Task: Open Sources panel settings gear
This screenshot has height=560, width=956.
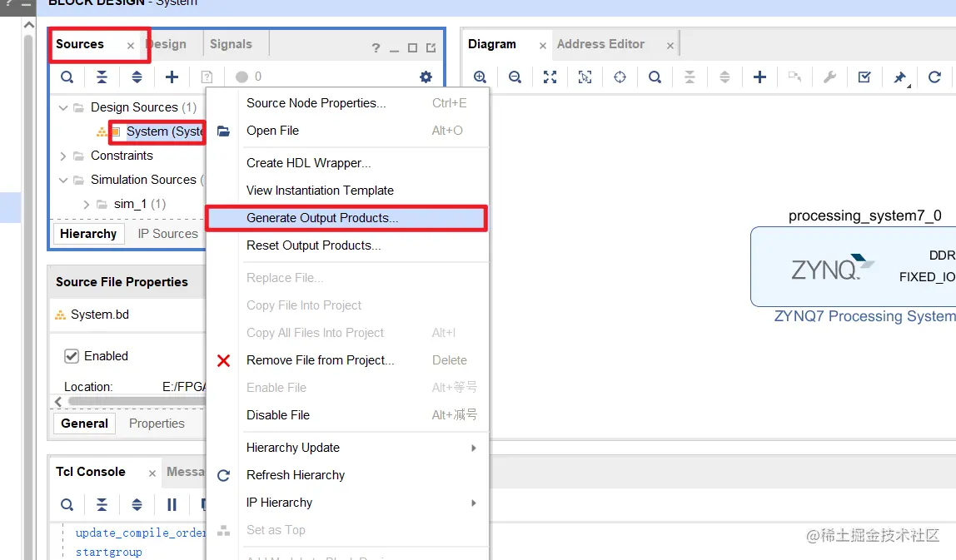Action: [426, 77]
